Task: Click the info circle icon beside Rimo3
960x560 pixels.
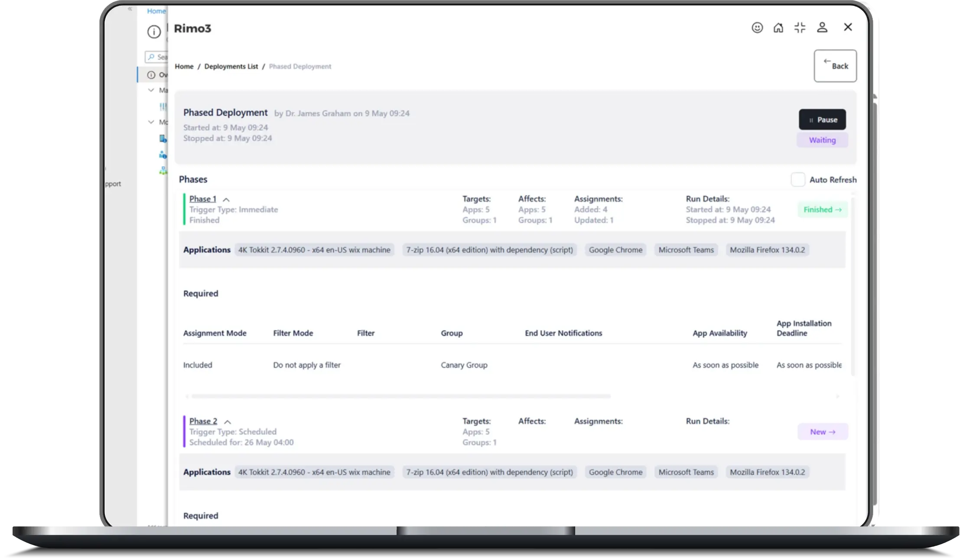Action: coord(154,32)
